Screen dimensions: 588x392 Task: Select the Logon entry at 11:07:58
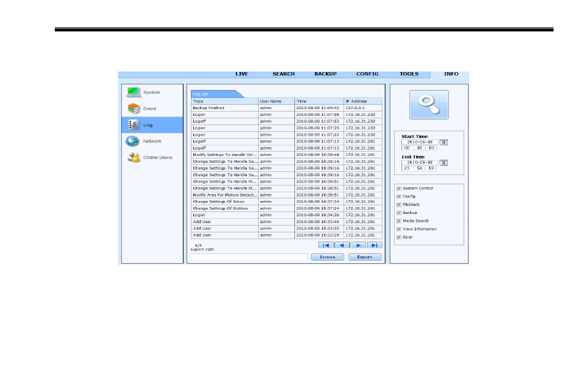point(286,115)
